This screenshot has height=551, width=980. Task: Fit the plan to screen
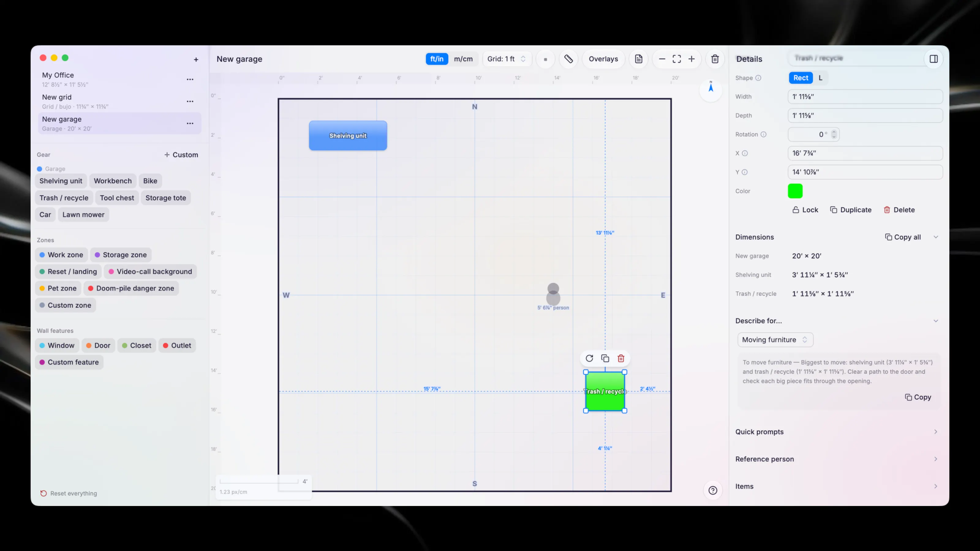pyautogui.click(x=677, y=59)
